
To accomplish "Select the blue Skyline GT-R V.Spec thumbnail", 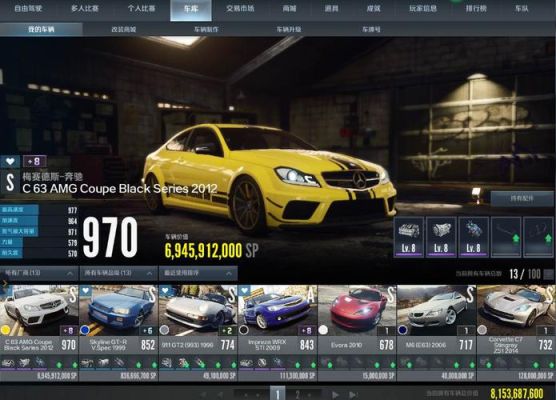I will (x=118, y=310).
